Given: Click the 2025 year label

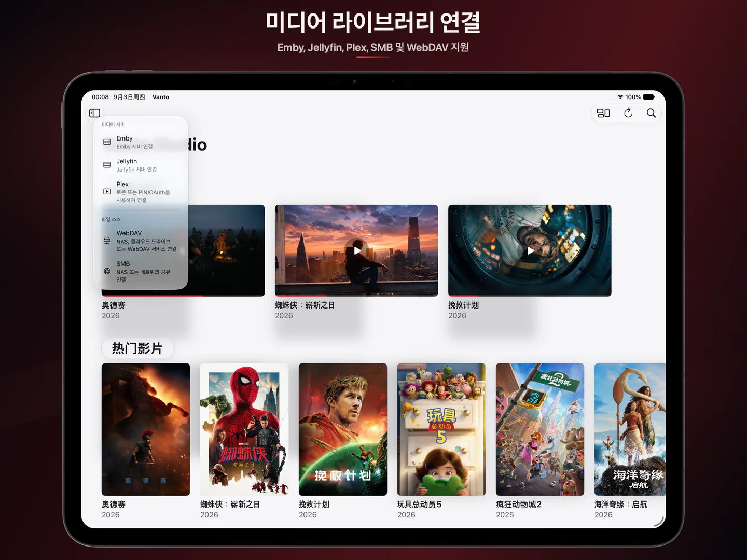Looking at the screenshot, I should point(505,515).
